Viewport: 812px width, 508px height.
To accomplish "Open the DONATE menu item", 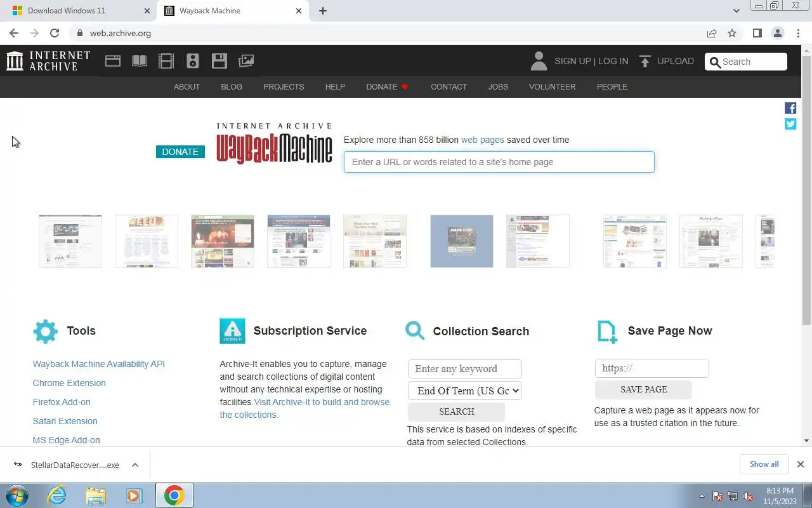I will click(x=387, y=86).
